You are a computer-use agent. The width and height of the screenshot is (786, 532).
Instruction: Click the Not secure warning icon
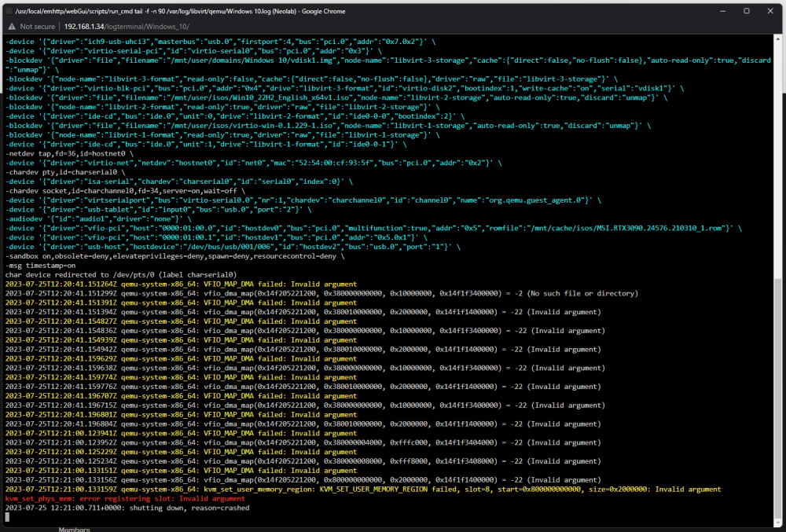[x=12, y=27]
